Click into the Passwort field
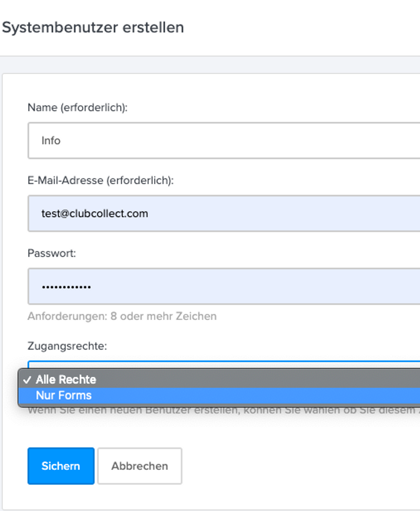 click(223, 286)
